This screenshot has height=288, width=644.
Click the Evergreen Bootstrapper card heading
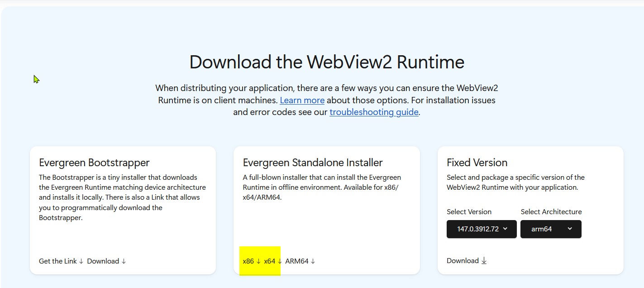point(94,163)
